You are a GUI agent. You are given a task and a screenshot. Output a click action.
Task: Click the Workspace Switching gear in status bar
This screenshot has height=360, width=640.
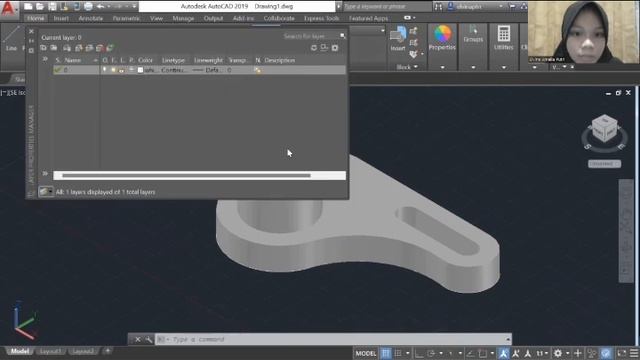pos(558,353)
